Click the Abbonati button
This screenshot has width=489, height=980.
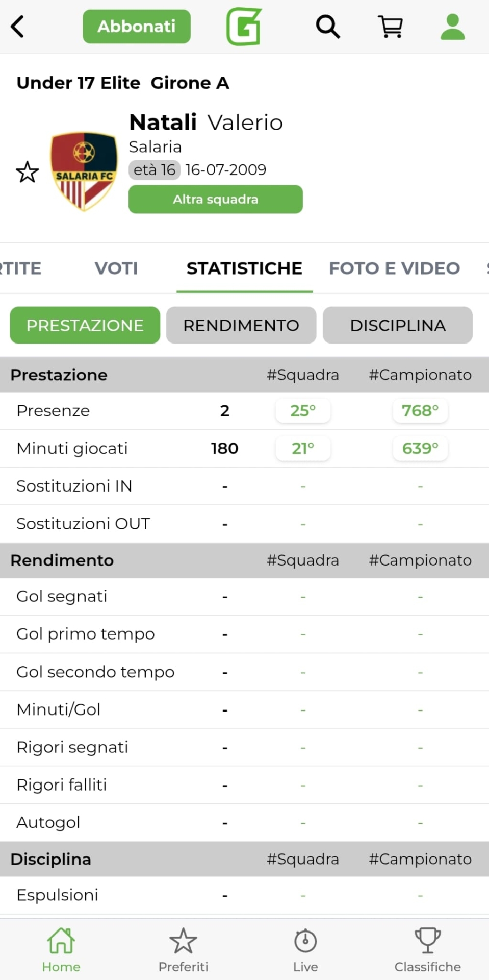click(137, 27)
